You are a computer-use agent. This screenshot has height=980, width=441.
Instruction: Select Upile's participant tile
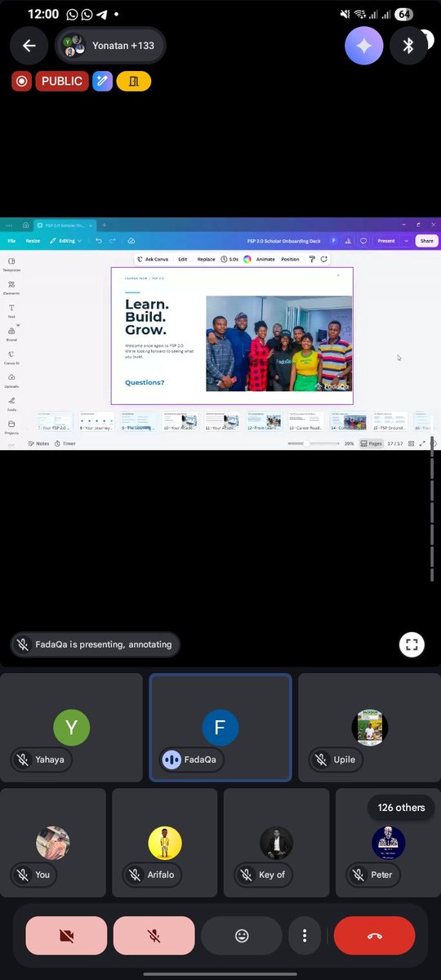369,727
